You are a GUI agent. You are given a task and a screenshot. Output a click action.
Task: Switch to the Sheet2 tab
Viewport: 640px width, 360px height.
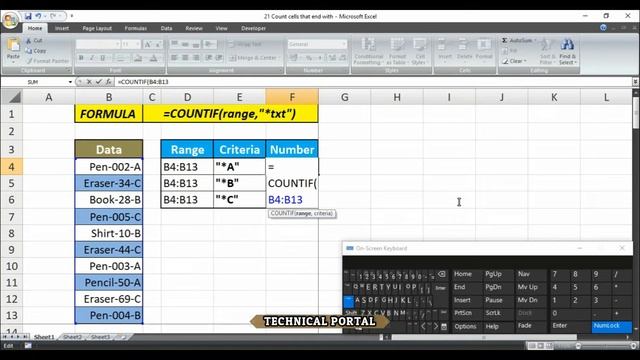73,337
